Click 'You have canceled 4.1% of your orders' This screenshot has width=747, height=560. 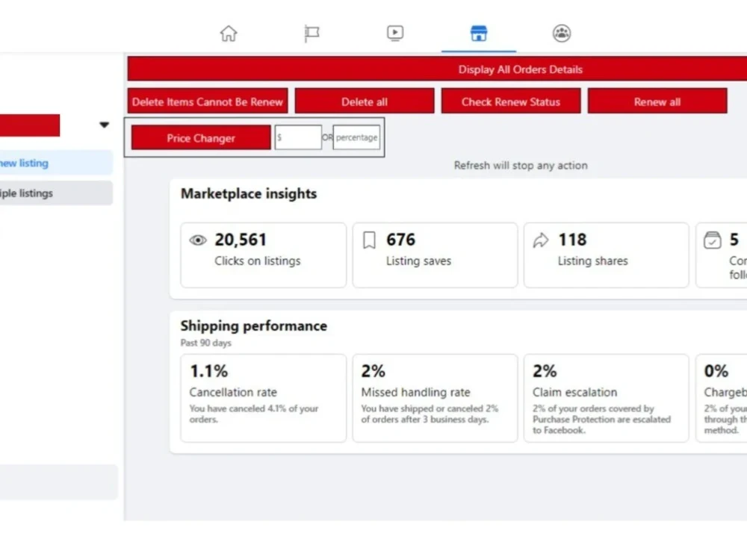(253, 414)
